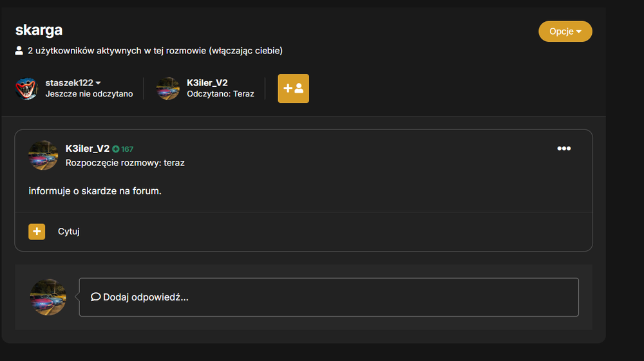Open staszek122 profile name link
The image size is (644, 361).
[69, 83]
